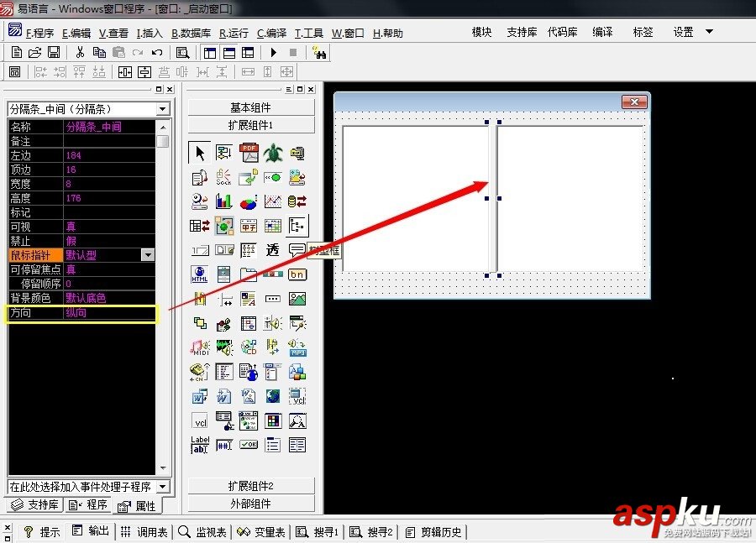Select the 背景颜色 默认底色 value
The image size is (756, 543).
(x=109, y=298)
